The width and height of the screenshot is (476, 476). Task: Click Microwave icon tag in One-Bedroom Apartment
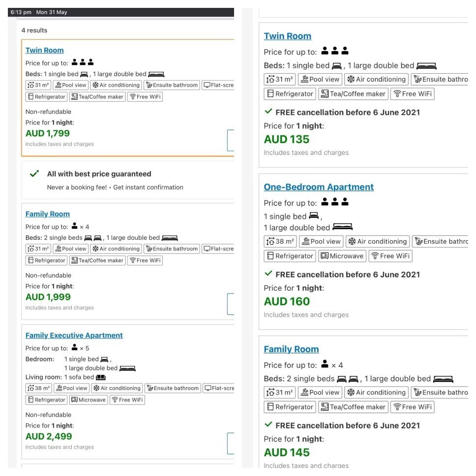click(x=341, y=256)
